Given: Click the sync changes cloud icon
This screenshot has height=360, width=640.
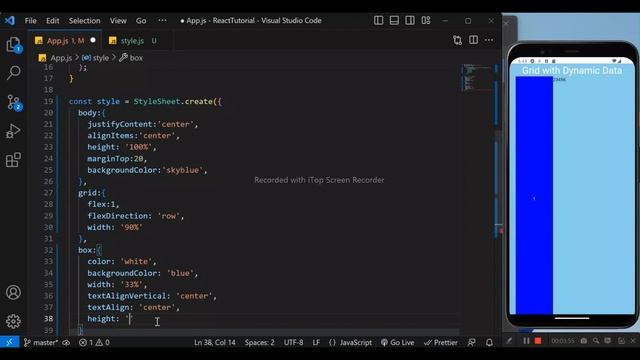Looking at the screenshot, I should tap(66, 342).
